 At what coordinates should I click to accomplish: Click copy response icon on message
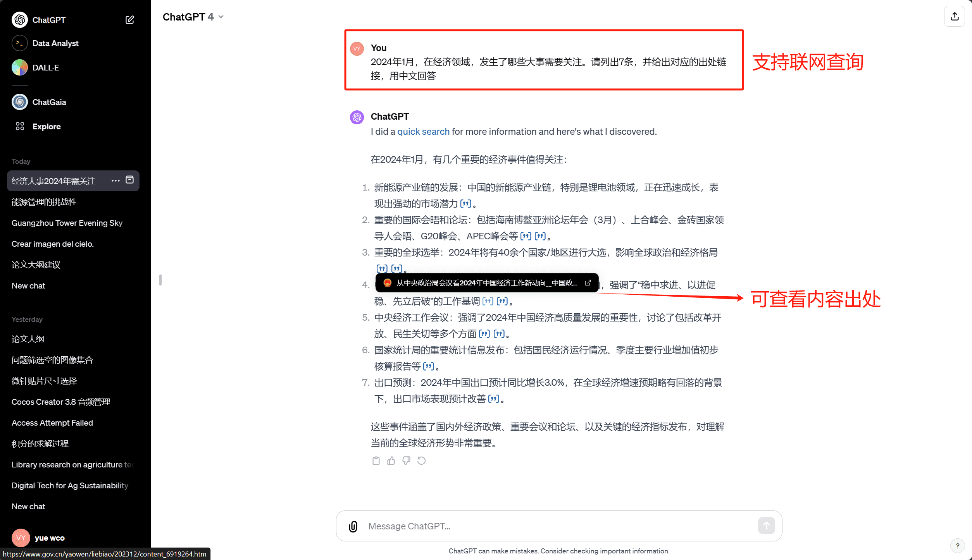point(376,460)
